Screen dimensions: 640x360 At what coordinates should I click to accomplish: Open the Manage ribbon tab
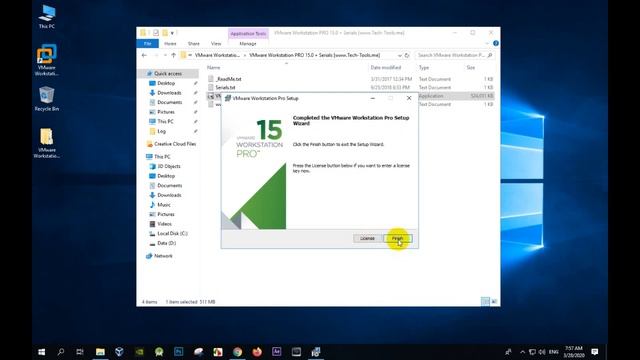point(248,44)
